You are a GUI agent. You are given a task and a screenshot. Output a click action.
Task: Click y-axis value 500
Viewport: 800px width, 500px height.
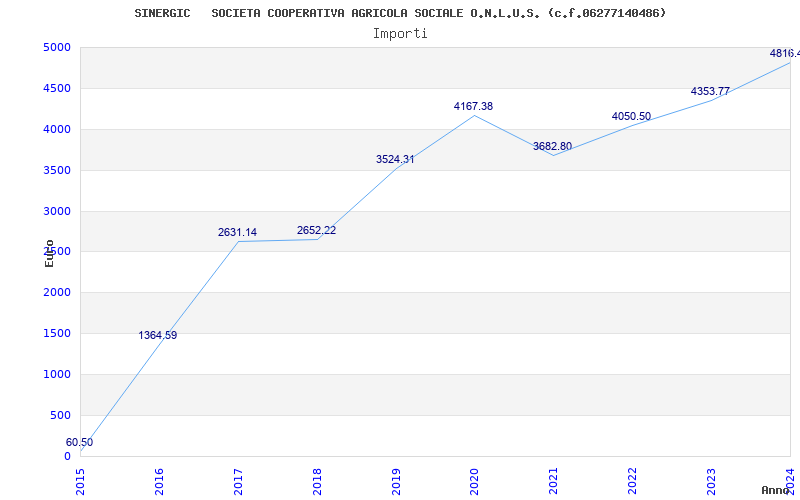(61, 415)
